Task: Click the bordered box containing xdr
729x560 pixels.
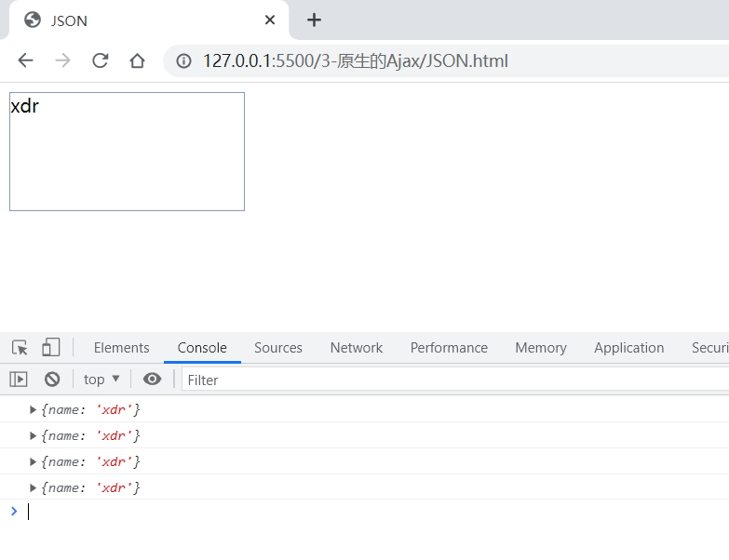Action: (127, 152)
